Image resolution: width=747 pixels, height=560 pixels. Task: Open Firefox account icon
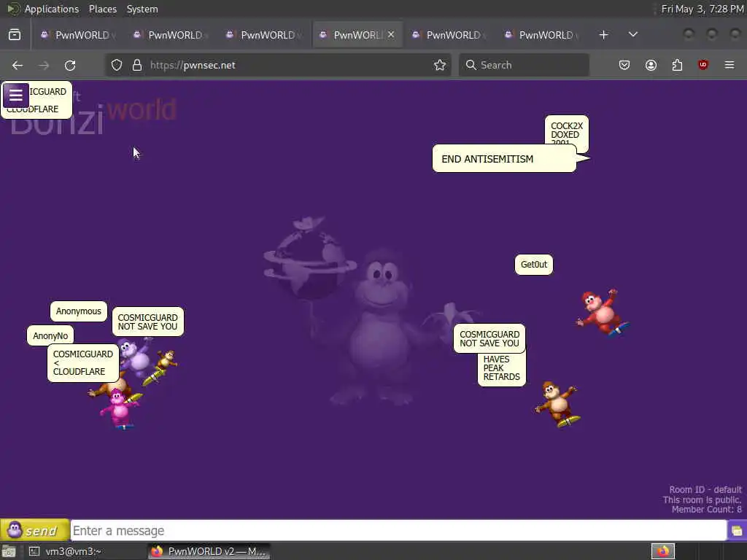651,65
